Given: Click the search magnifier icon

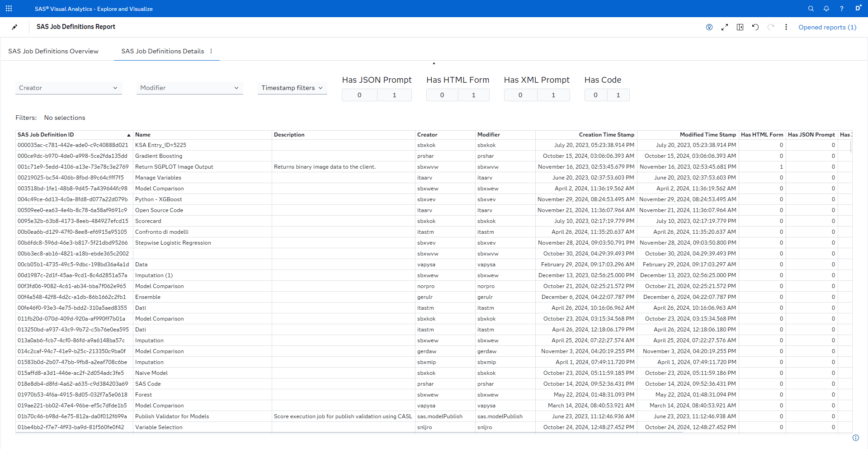Looking at the screenshot, I should (x=811, y=9).
